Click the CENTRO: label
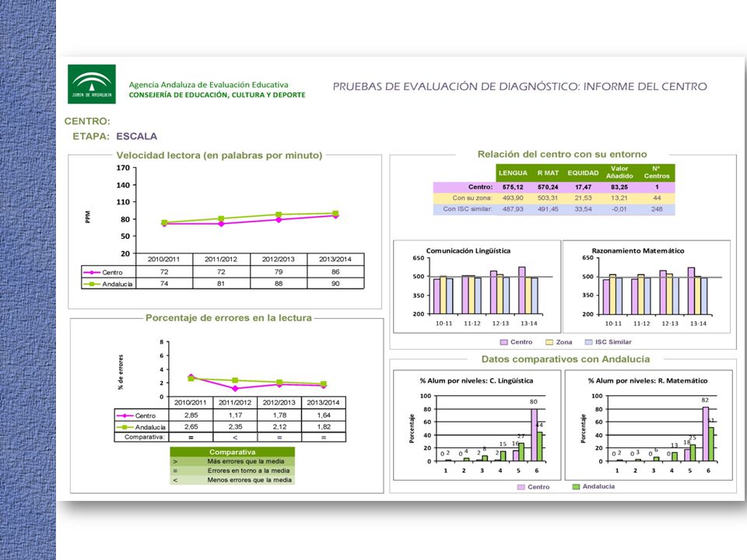747x560 pixels. coord(87,121)
